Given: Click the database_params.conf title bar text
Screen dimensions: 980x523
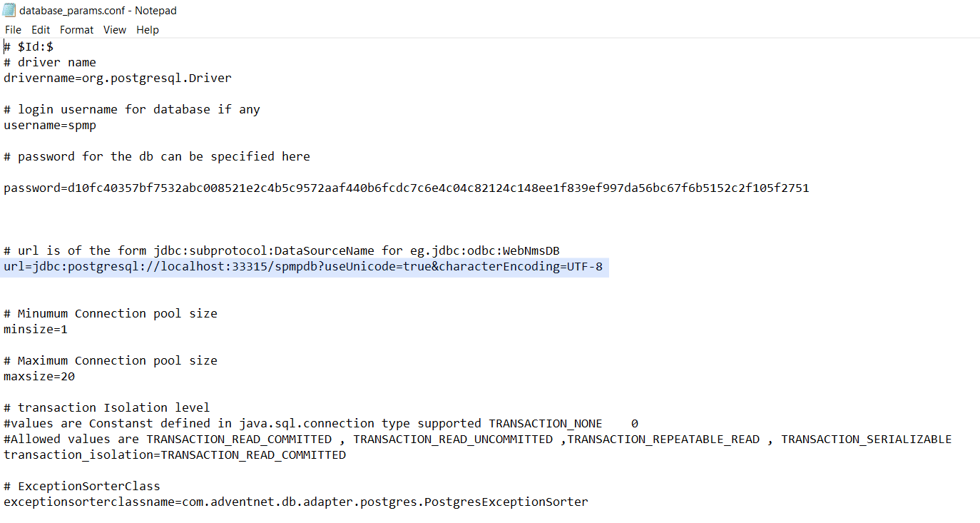Looking at the screenshot, I should (x=98, y=11).
